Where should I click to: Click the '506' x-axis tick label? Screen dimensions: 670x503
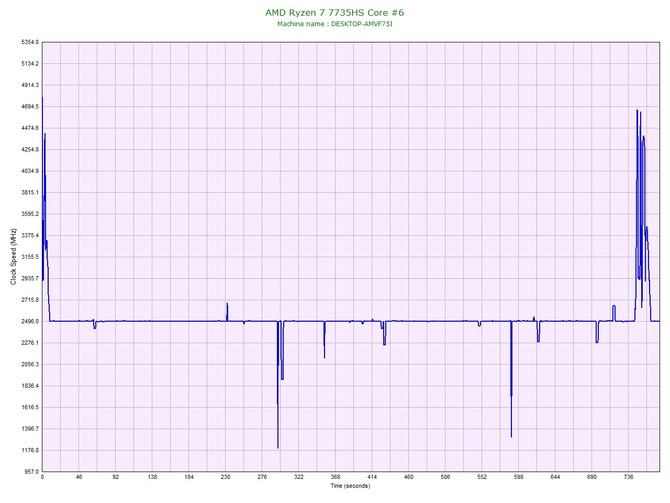click(445, 477)
